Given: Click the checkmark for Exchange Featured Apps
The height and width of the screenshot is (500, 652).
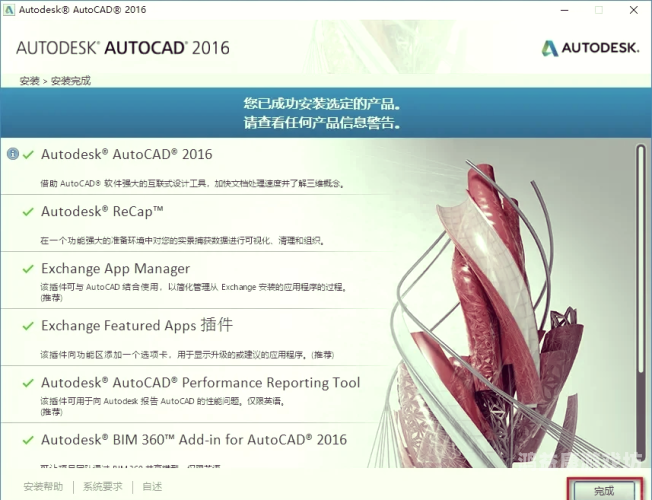Looking at the screenshot, I should tap(29, 326).
